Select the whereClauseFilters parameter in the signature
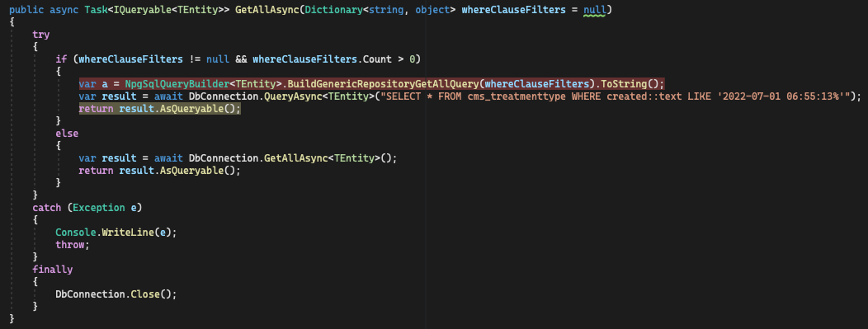Image resolution: width=868 pixels, height=329 pixels. pyautogui.click(x=514, y=10)
